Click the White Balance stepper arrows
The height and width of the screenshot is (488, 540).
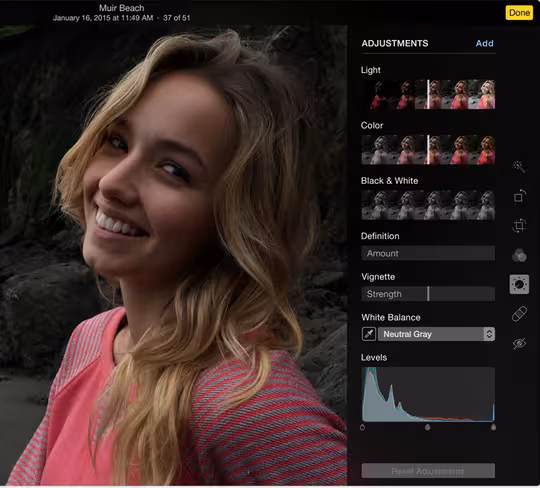(x=489, y=334)
